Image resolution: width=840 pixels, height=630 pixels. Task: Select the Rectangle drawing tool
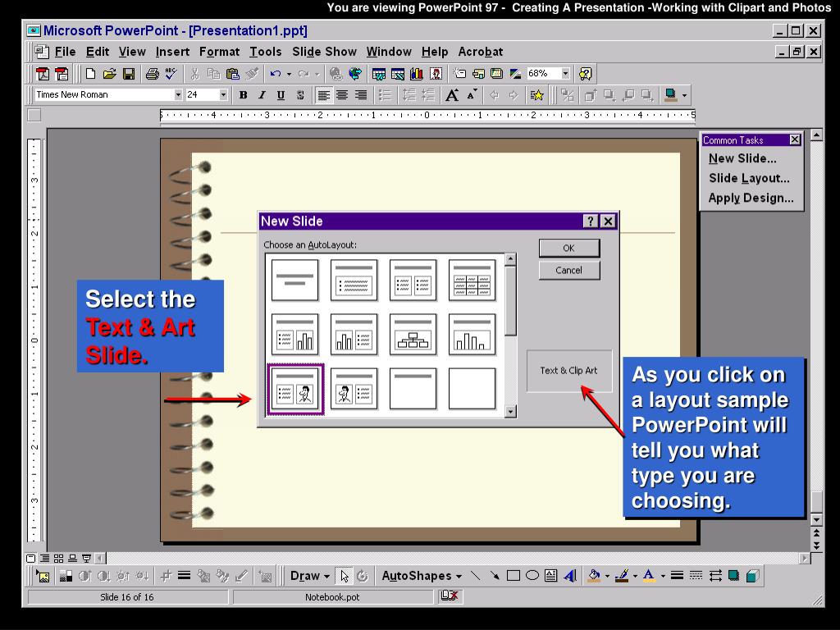(514, 576)
